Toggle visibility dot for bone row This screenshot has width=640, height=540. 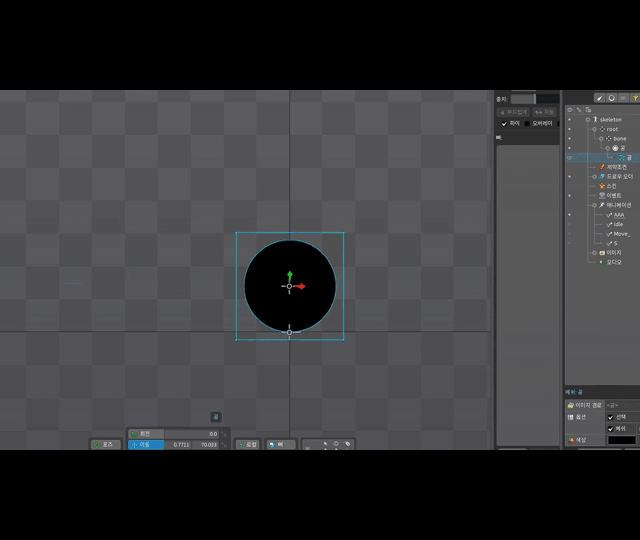point(569,139)
